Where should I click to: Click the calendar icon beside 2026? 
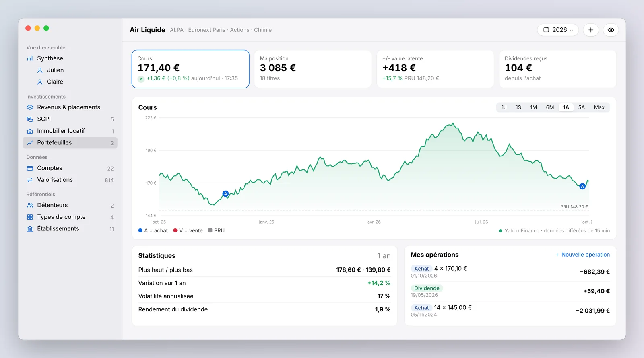click(x=546, y=30)
